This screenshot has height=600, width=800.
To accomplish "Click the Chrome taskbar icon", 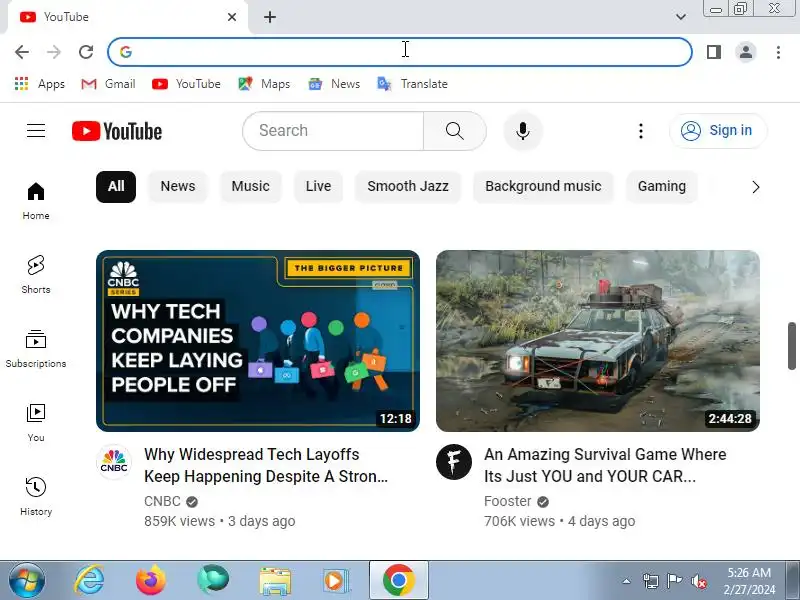I will coord(398,580).
